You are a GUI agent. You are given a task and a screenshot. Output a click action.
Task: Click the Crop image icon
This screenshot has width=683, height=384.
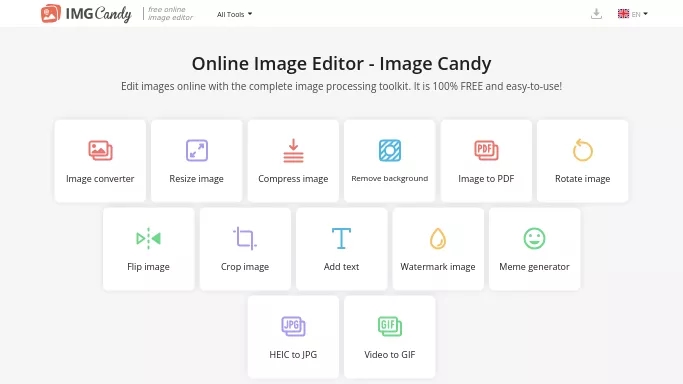(x=245, y=238)
